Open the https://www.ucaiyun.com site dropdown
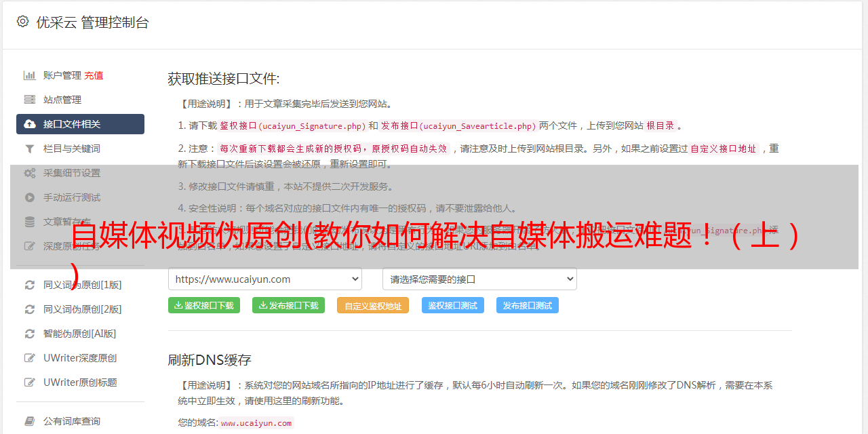868x434 pixels. coord(265,279)
